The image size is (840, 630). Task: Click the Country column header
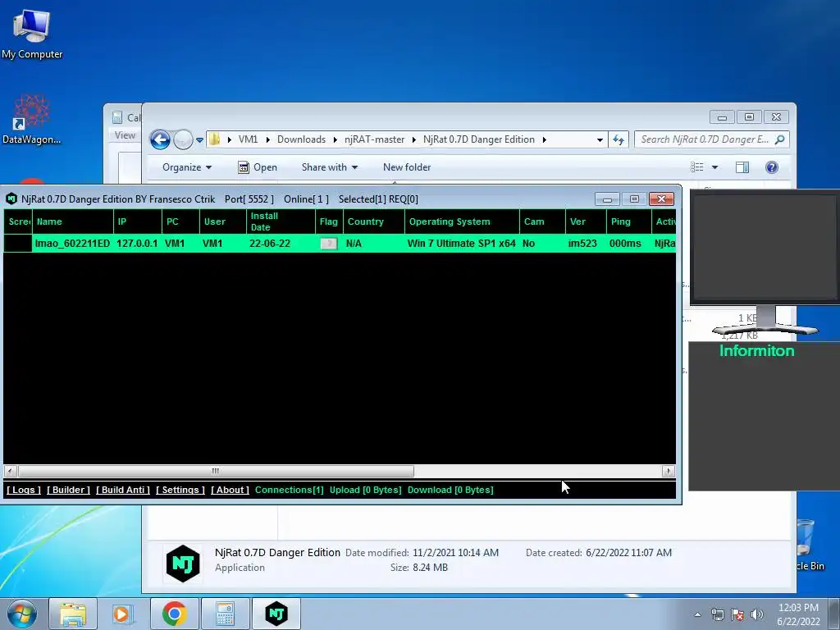373,221
